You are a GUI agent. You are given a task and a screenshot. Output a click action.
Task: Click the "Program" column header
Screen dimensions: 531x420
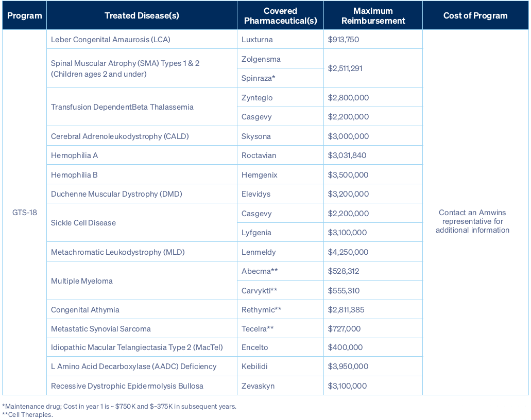point(24,15)
